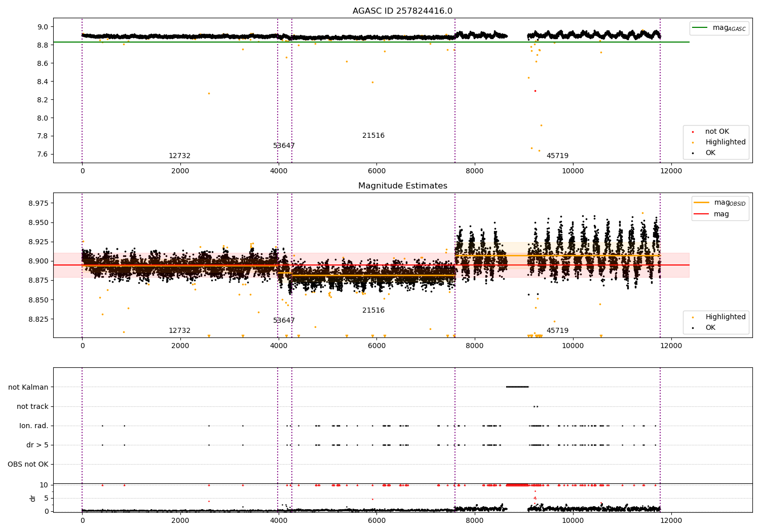
Task: Click the 'OBS not OK' y-axis label
Action: tap(28, 465)
